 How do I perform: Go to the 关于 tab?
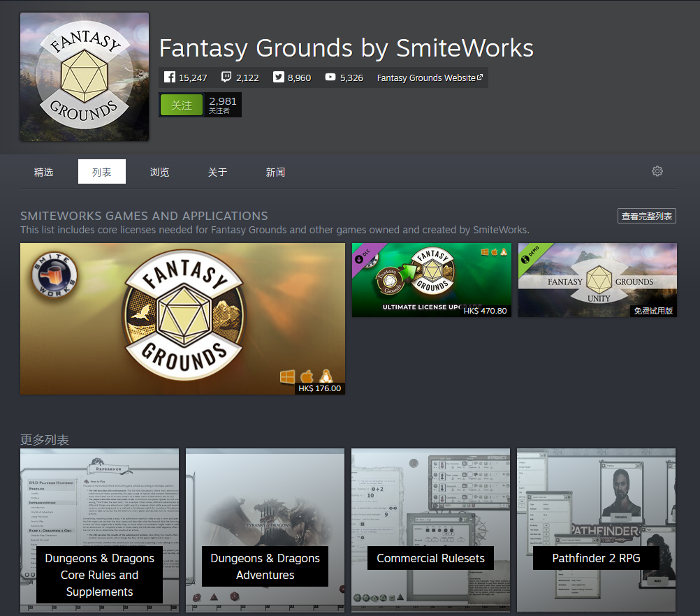pos(217,172)
